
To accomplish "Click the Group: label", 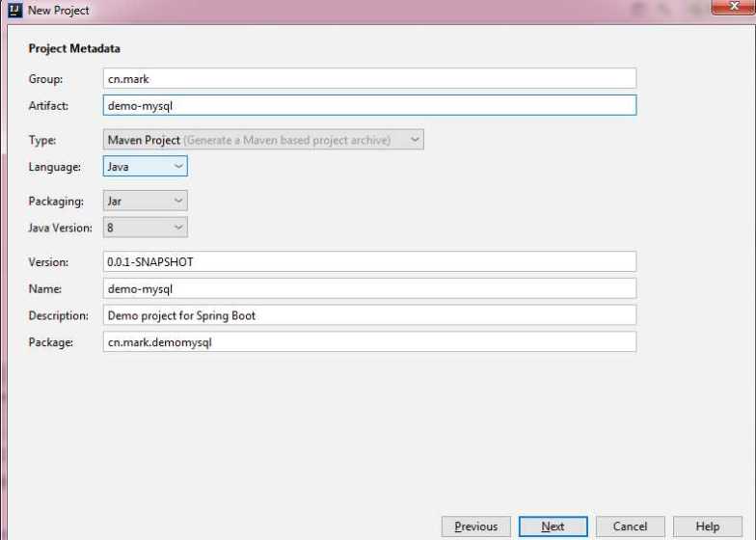I will pos(46,79).
